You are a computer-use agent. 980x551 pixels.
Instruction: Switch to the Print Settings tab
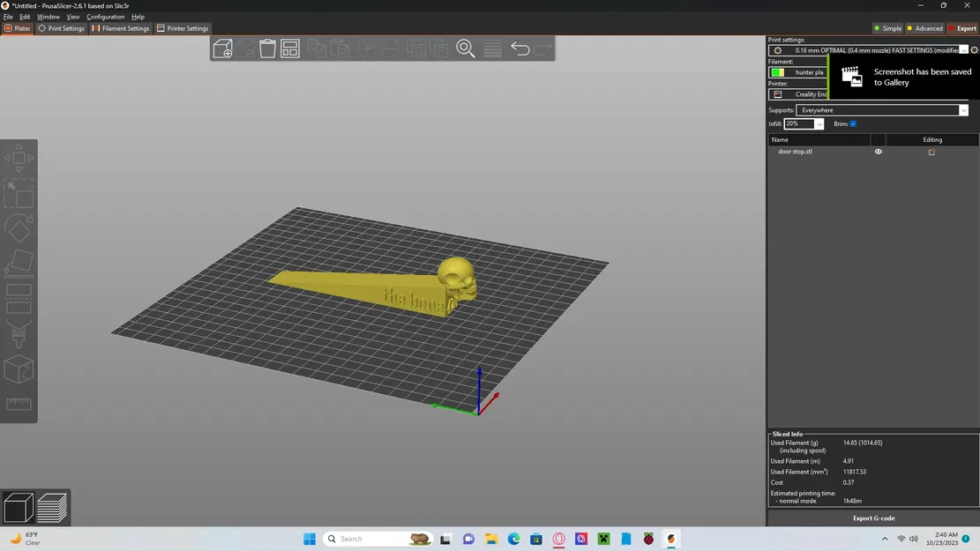[61, 28]
